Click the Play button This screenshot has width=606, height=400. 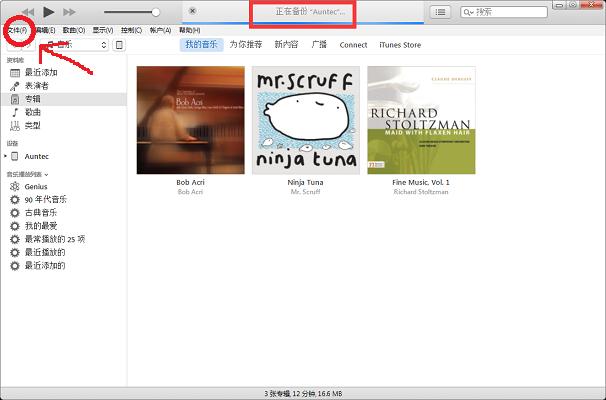48,11
